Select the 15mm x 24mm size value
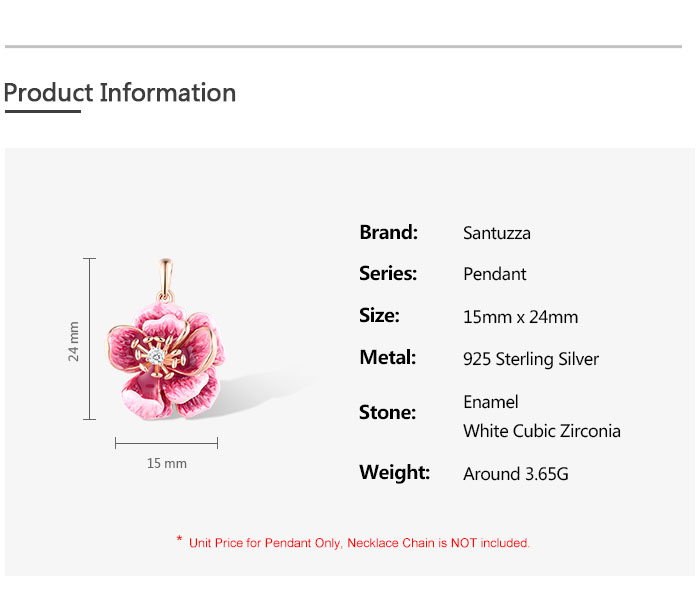The width and height of the screenshot is (700, 615). pos(521,317)
